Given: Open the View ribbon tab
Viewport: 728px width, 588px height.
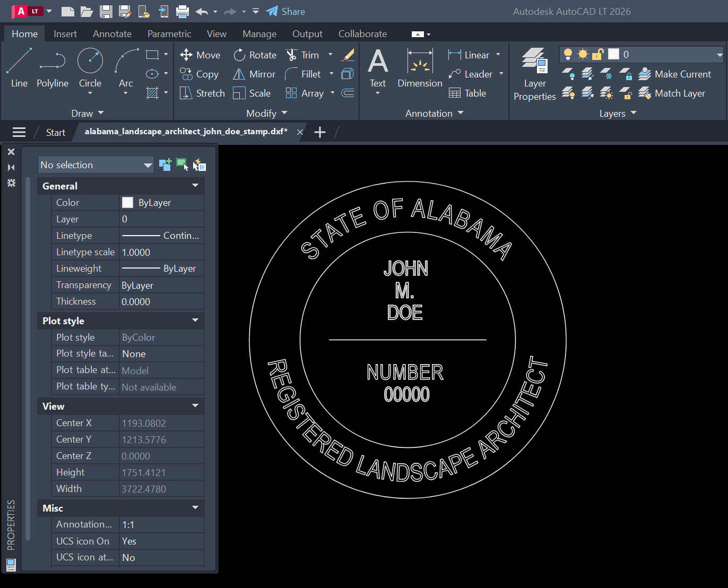Looking at the screenshot, I should click(x=216, y=33).
